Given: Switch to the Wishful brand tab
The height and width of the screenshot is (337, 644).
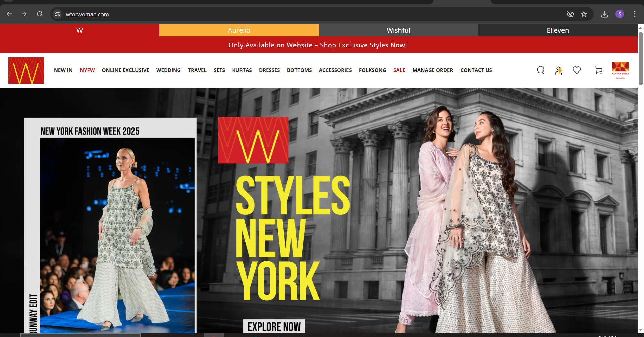Looking at the screenshot, I should 398,30.
